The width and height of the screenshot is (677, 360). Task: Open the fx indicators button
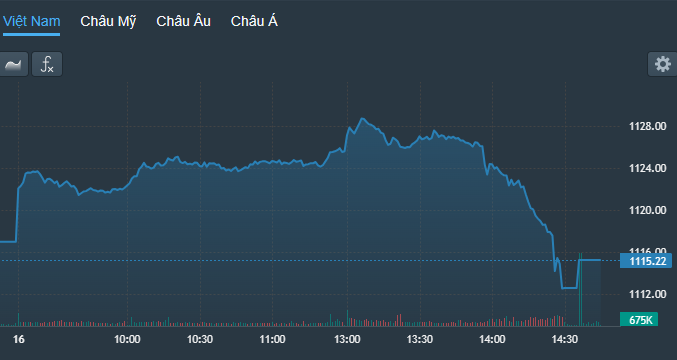(47, 64)
